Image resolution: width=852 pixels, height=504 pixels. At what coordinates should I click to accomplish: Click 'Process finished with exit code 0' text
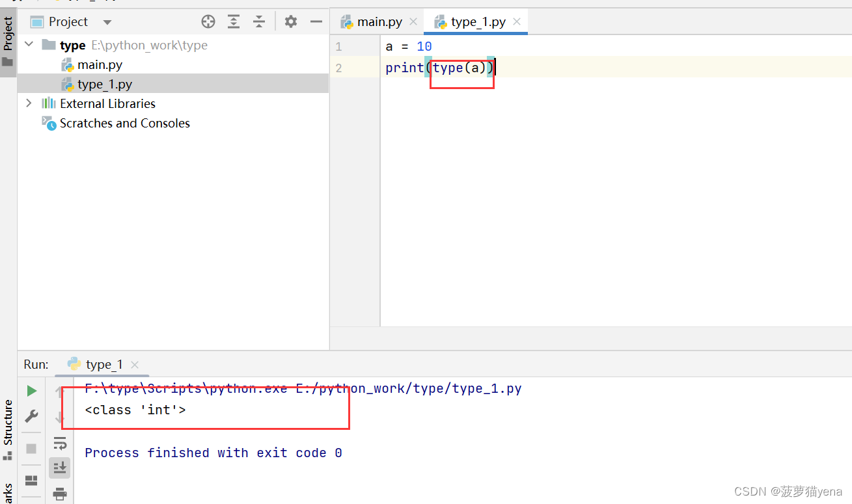(213, 453)
